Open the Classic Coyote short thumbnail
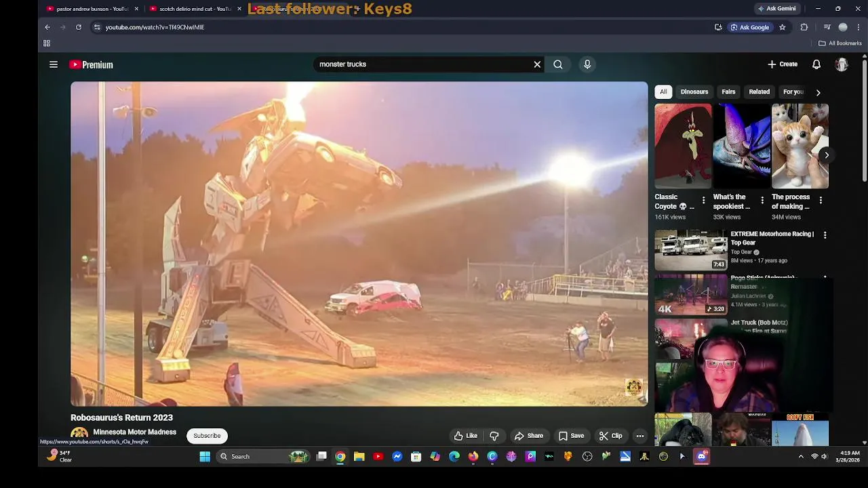Image resolution: width=868 pixels, height=488 pixels. click(683, 146)
